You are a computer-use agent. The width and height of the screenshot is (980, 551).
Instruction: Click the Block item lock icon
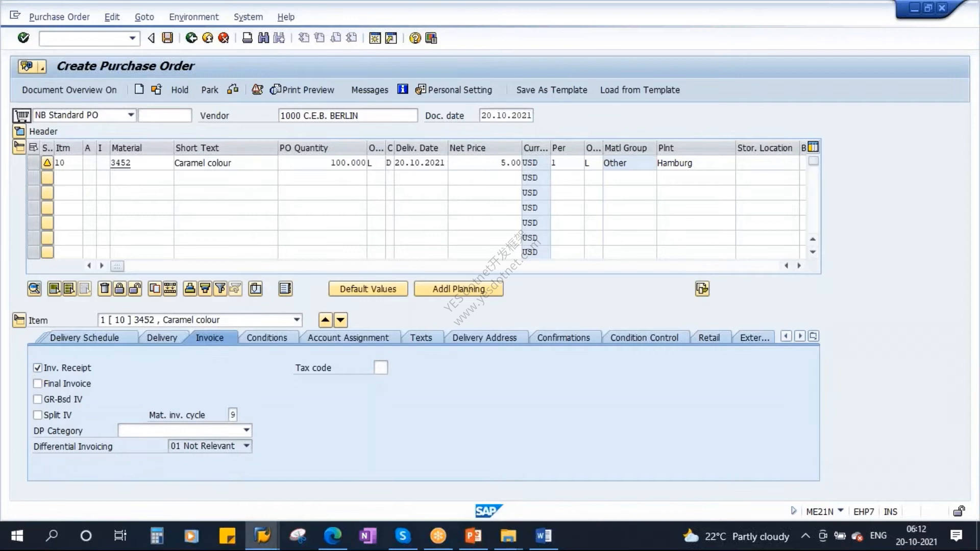click(x=119, y=289)
